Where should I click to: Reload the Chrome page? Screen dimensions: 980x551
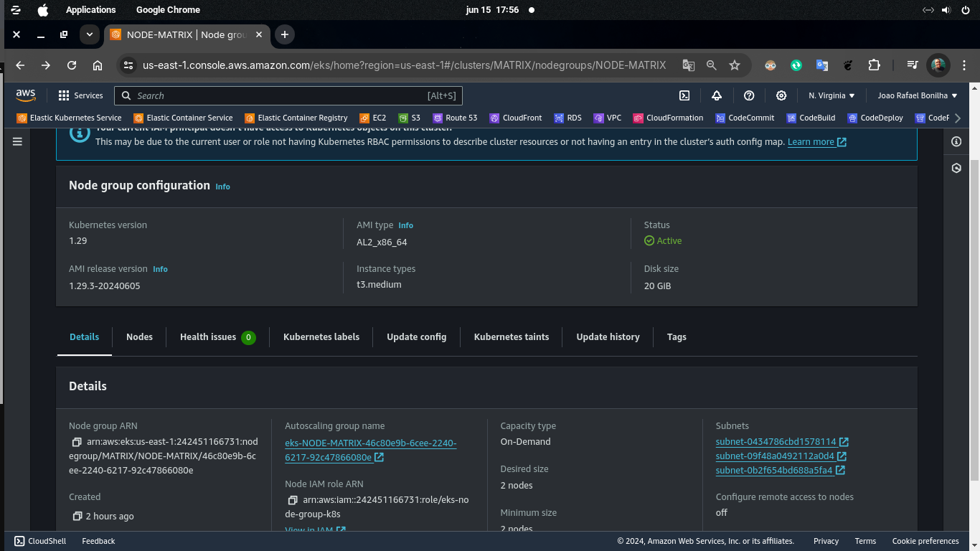tap(72, 65)
